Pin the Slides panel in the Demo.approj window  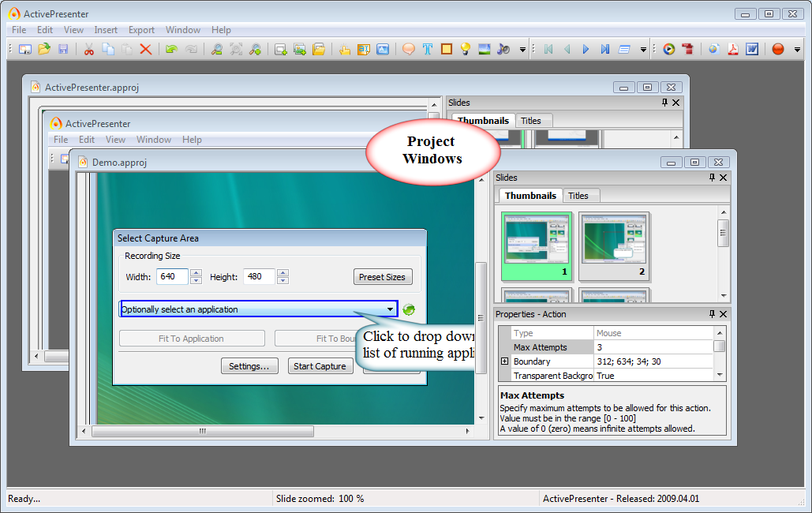tap(712, 178)
